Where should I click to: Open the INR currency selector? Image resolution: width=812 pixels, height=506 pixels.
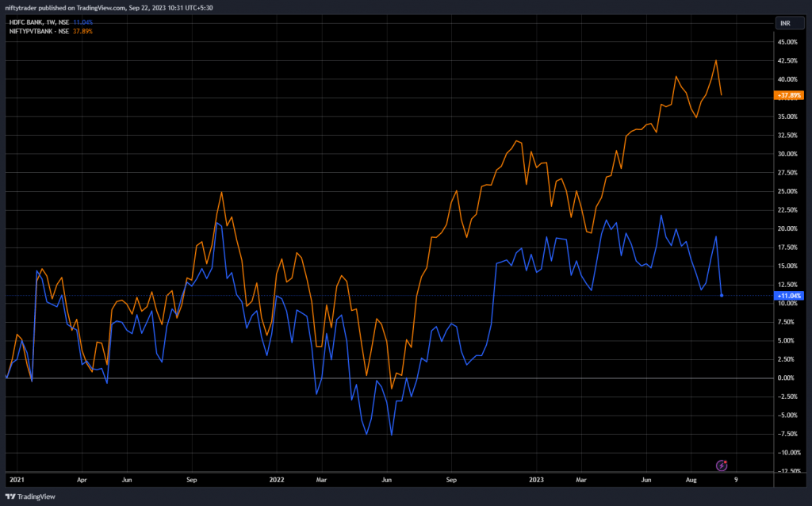[x=789, y=23]
